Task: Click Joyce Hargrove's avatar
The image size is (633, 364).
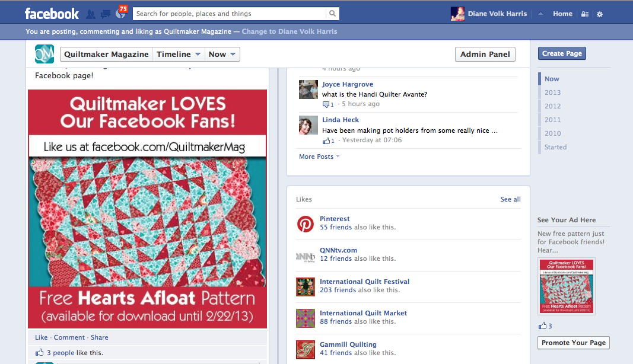Action: coord(308,89)
